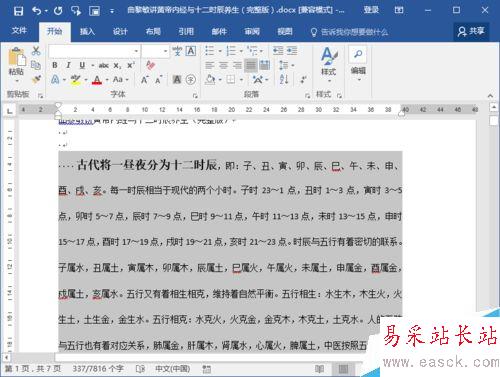Toggle superscript formatting
The height and width of the screenshot is (377, 500).
[131, 65]
